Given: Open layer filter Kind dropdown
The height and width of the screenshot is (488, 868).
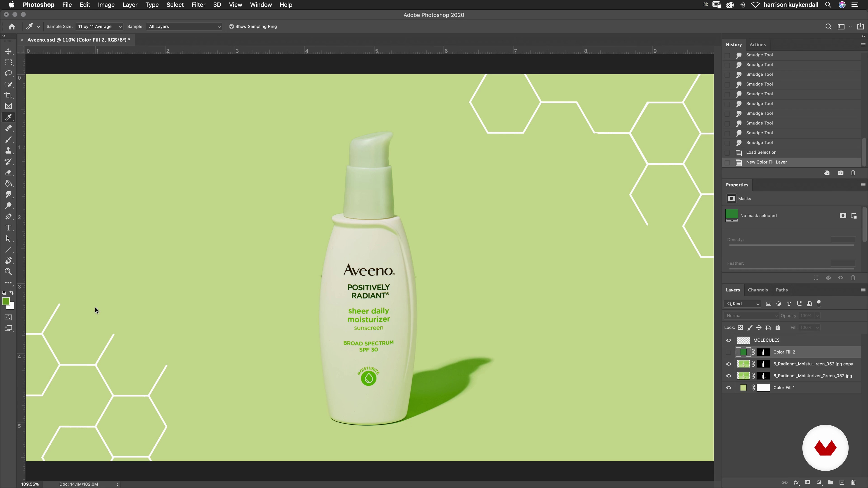Looking at the screenshot, I should coord(743,304).
